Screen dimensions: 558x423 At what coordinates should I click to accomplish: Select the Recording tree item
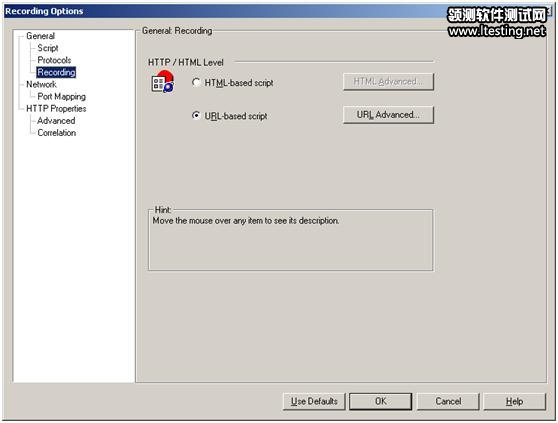tap(56, 72)
